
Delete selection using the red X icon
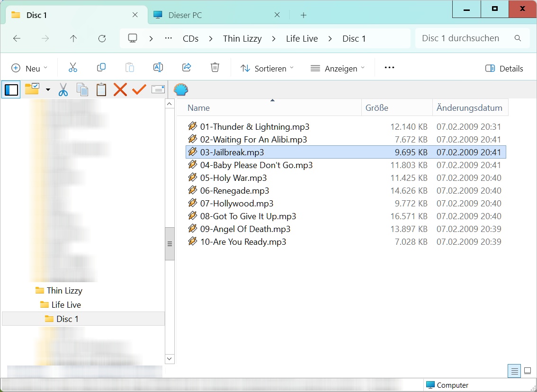click(x=120, y=89)
